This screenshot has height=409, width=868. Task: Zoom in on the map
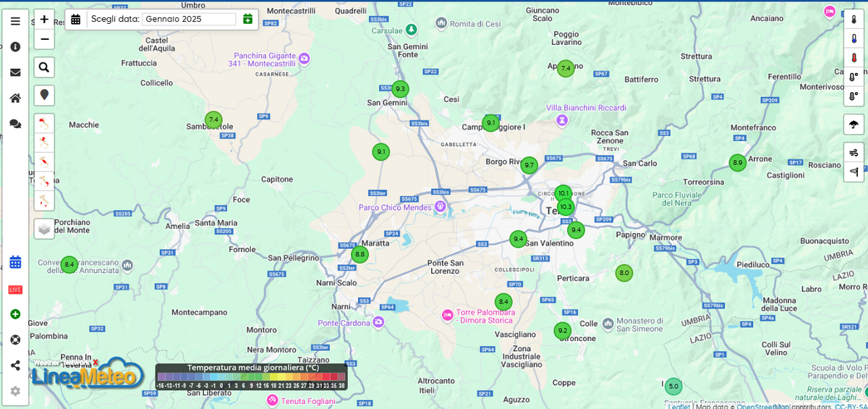point(44,20)
